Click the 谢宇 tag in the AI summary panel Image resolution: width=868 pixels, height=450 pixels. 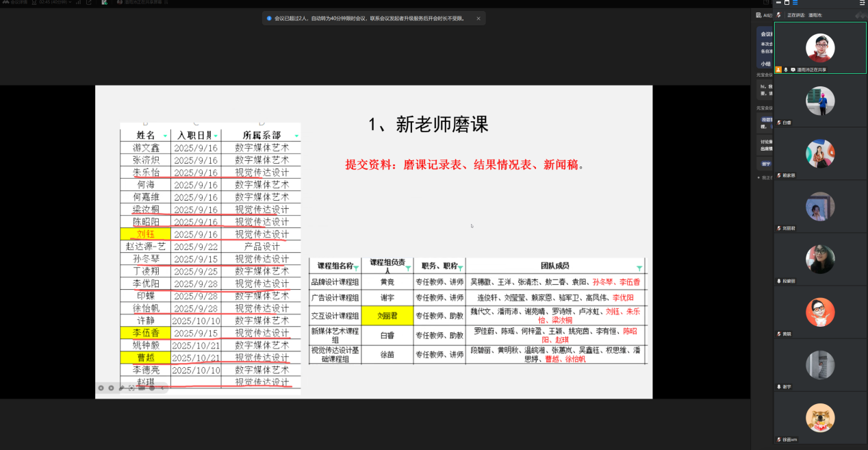point(765,164)
